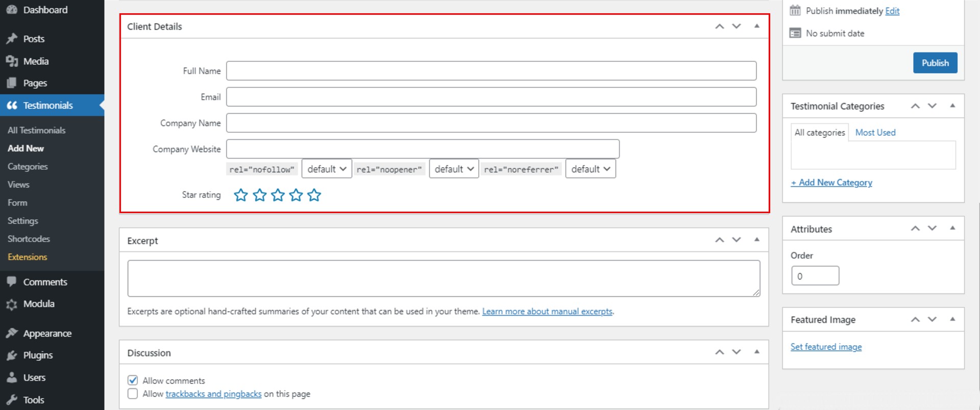Click the Plugins plug icon
Image resolution: width=980 pixels, height=410 pixels.
tap(12, 355)
